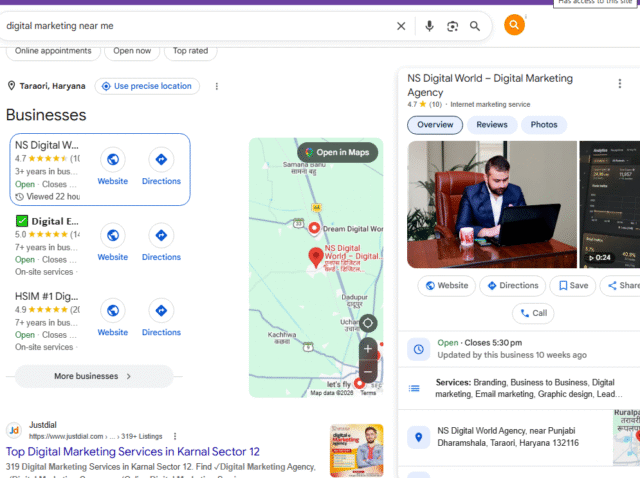Click the magnifier search icon in search box
This screenshot has height=478, width=640.
click(475, 26)
